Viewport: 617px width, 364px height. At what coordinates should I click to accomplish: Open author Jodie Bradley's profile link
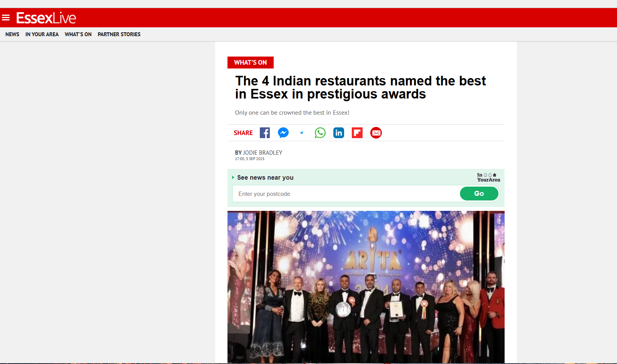(263, 153)
